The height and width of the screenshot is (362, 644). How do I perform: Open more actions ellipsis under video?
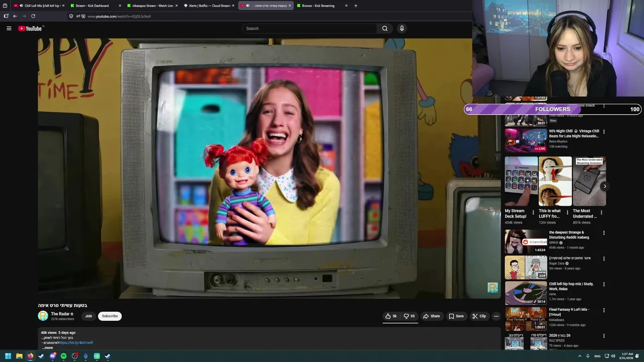(496, 316)
